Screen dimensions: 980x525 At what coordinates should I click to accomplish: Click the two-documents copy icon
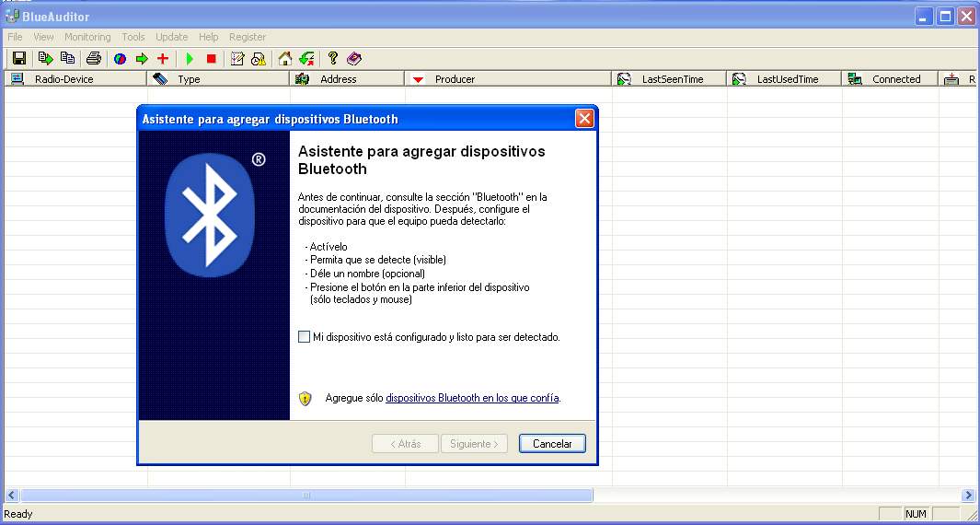[x=67, y=59]
